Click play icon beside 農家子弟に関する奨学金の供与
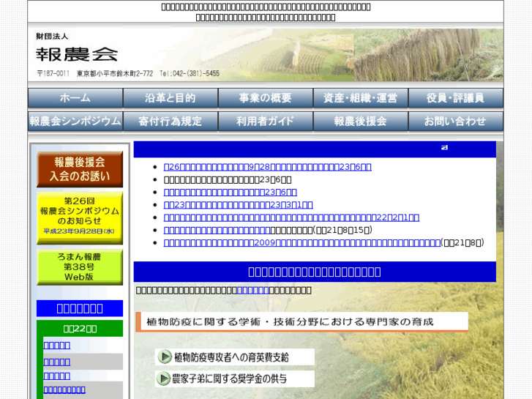The height and width of the screenshot is (399, 532). point(164,379)
